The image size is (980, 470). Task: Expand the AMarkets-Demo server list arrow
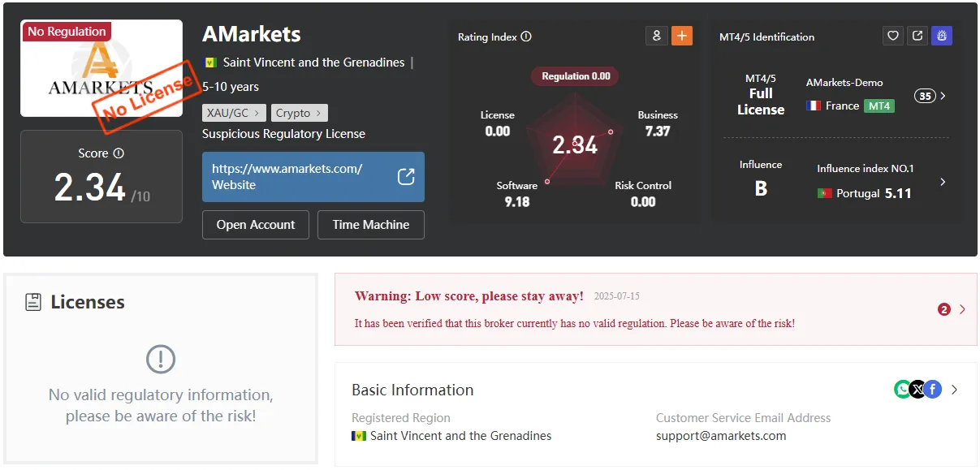coord(943,96)
